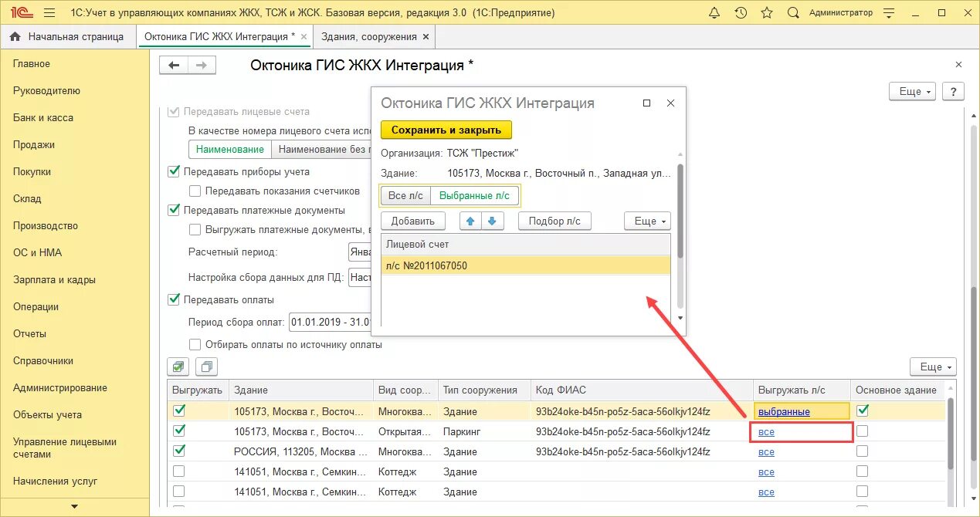Go forward with the right arrow button
980x517 pixels.
(202, 66)
